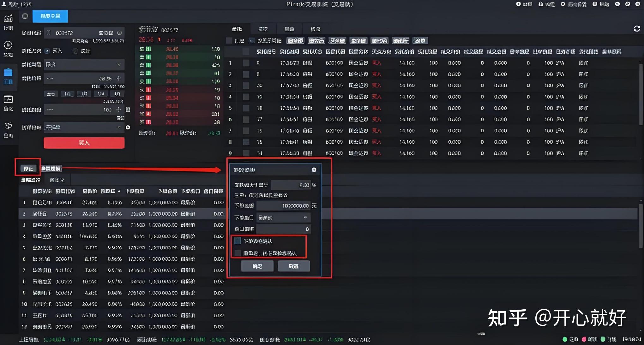Viewport: 644px width, 345px height.
Task: Click the 1000000.00 order amount field in dialog
Action: point(283,206)
